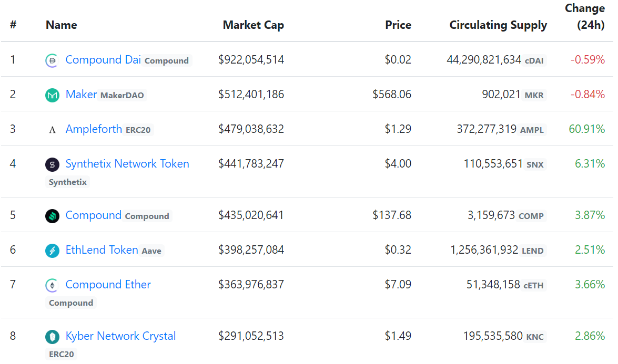This screenshot has width=618, height=364.
Task: Sort by Change (24h) column header
Action: click(584, 17)
